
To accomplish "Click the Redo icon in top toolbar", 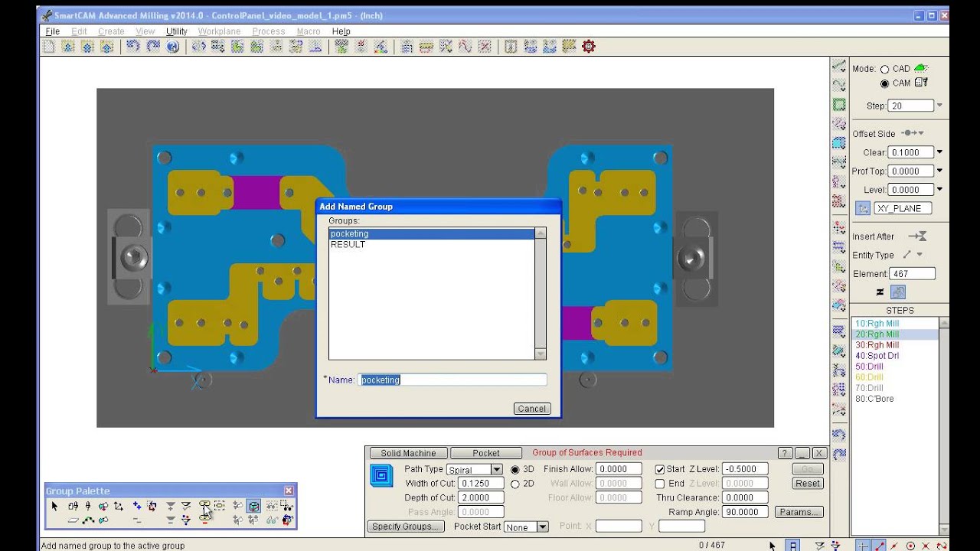I will [153, 47].
